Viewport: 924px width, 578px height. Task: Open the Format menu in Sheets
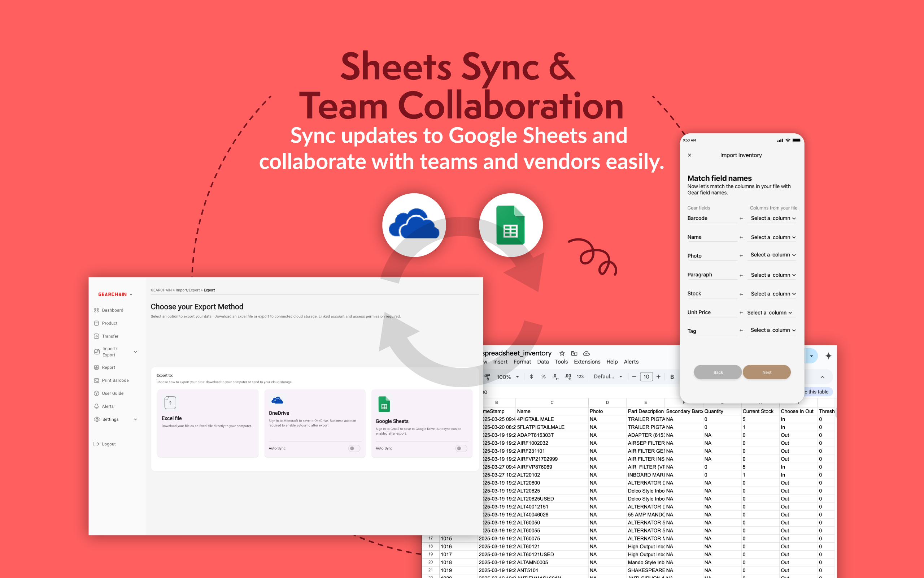pos(522,362)
